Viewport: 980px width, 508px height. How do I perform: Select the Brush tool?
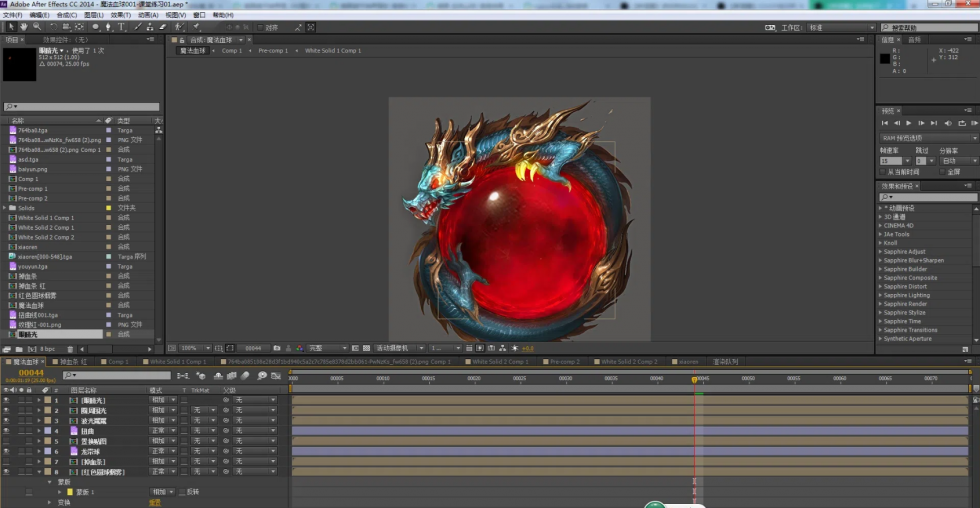[x=138, y=27]
